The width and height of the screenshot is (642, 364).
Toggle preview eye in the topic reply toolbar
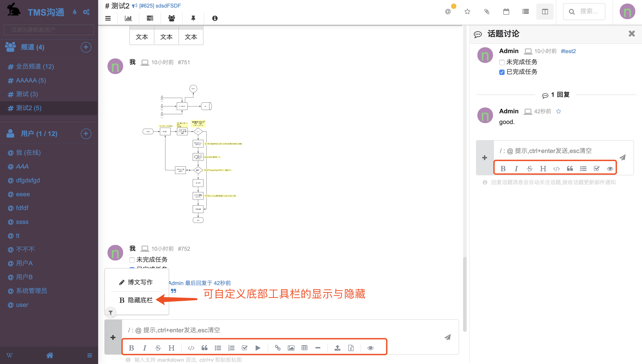coord(610,168)
